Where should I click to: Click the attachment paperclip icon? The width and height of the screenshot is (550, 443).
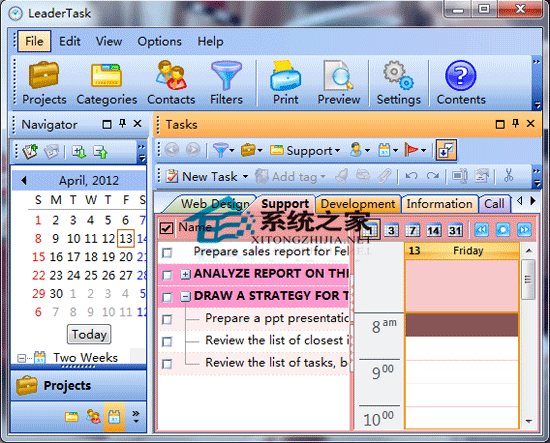384,176
